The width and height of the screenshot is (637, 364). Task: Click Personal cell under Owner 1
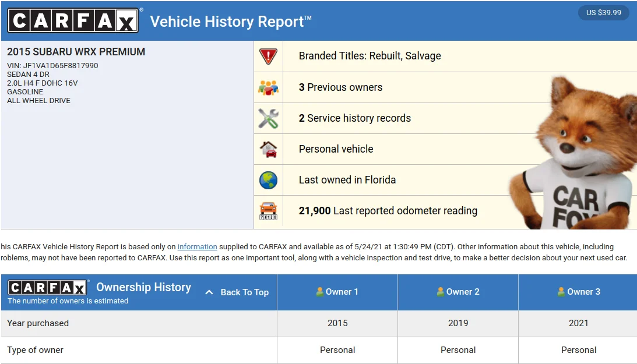pyautogui.click(x=337, y=350)
